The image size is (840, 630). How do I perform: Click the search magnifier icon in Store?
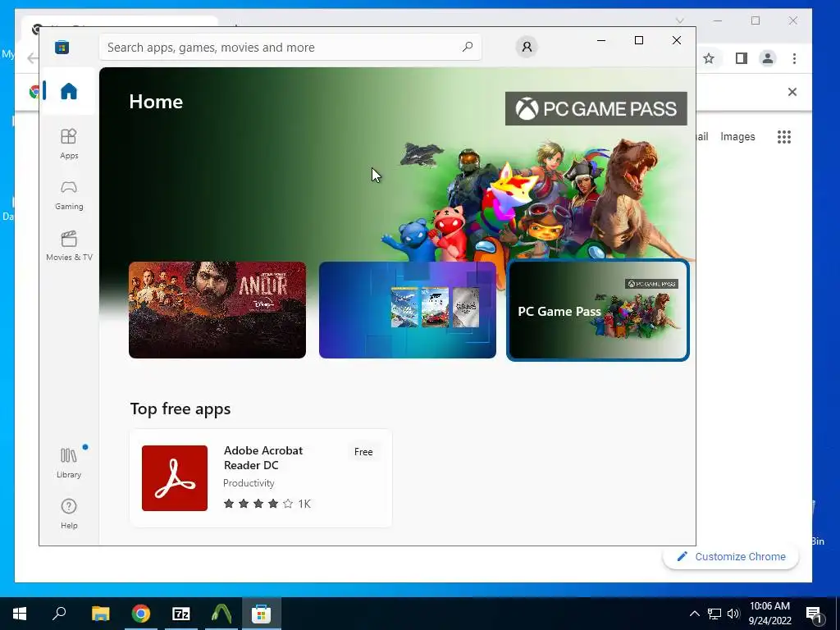[x=467, y=47]
